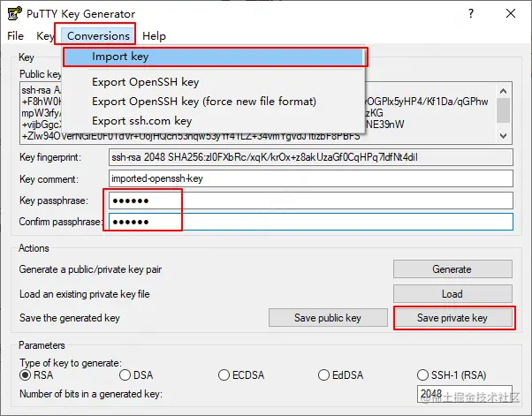Click the Generate button
The width and height of the screenshot is (532, 416).
tap(452, 269)
